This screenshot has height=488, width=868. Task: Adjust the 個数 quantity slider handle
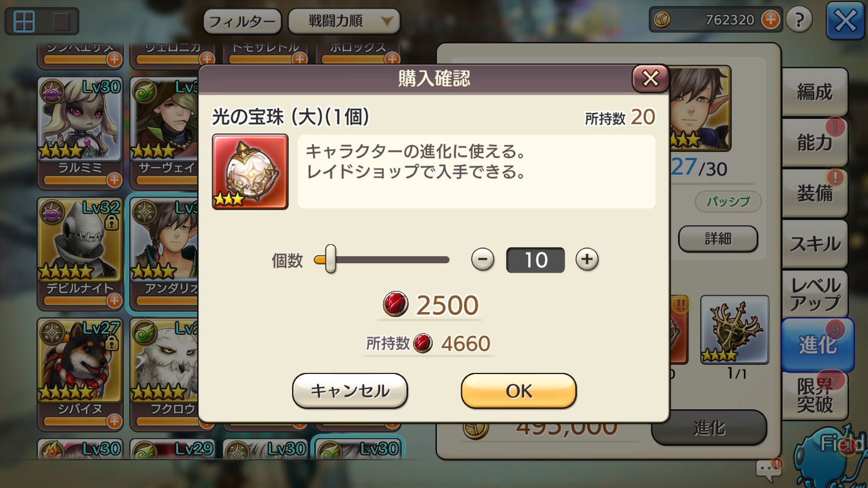(330, 259)
